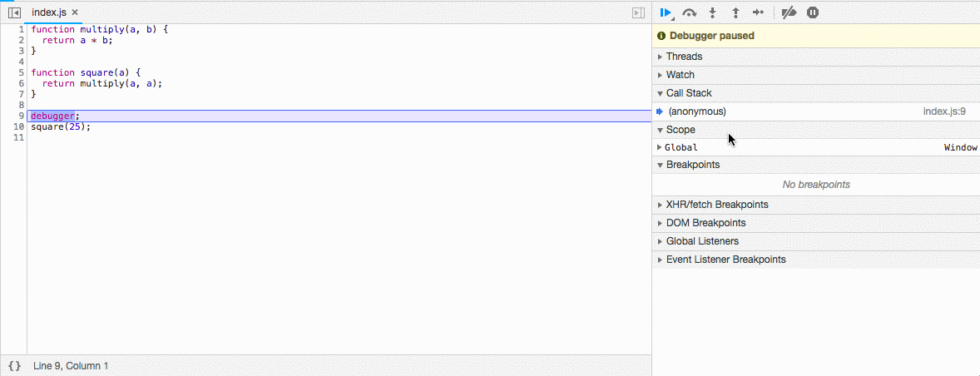Step out of current function
Viewport: 980px width, 376px height.
(735, 12)
